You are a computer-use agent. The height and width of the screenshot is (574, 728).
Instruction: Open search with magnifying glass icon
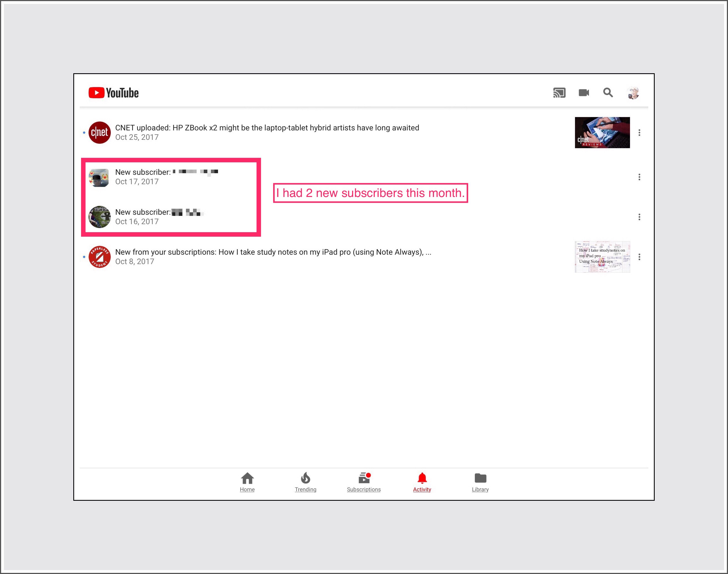pos(608,92)
